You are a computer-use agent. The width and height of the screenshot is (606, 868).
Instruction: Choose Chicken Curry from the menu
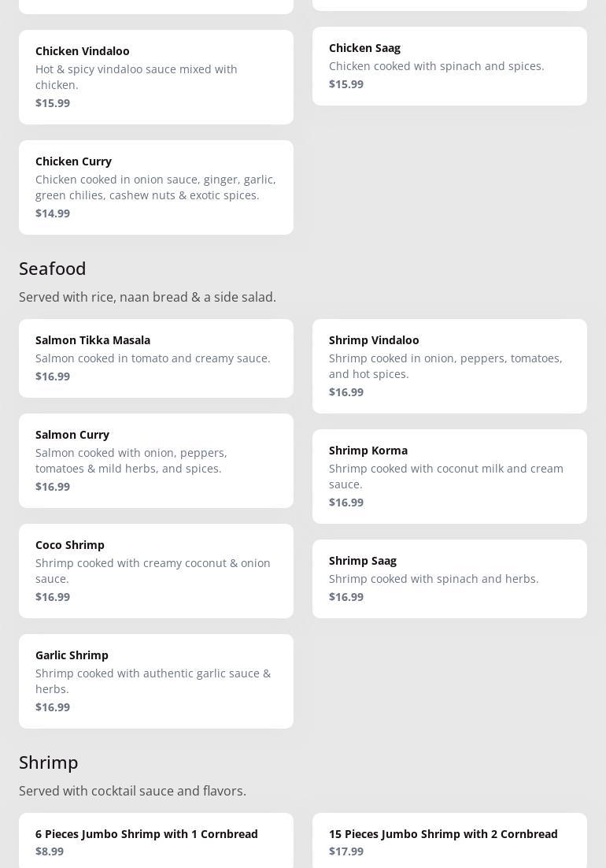[156, 187]
